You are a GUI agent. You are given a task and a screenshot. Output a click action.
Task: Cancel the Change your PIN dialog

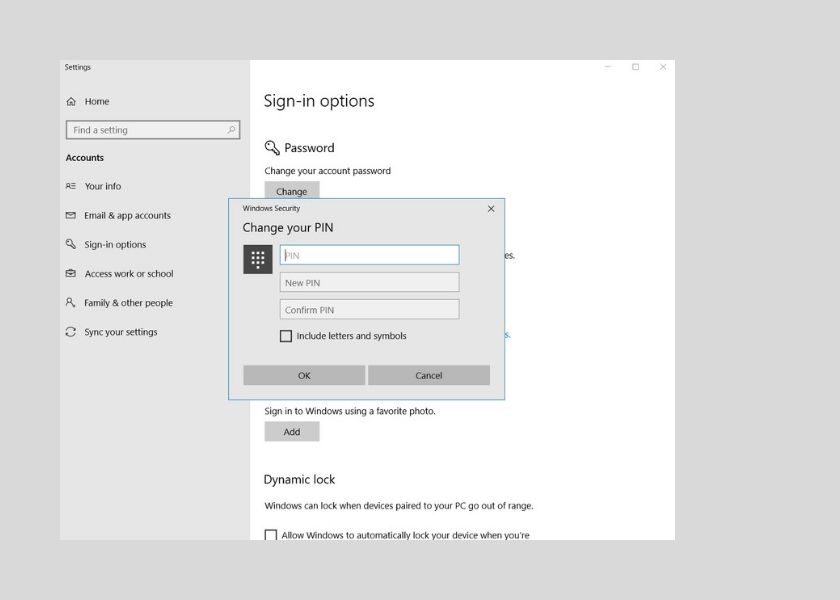pyautogui.click(x=428, y=374)
